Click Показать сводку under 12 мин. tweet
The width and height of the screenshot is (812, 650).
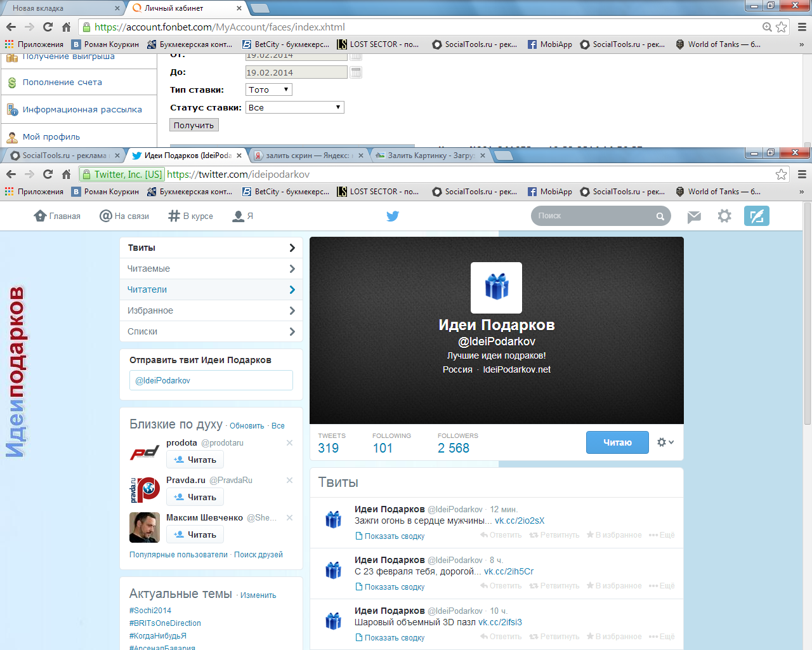(390, 536)
